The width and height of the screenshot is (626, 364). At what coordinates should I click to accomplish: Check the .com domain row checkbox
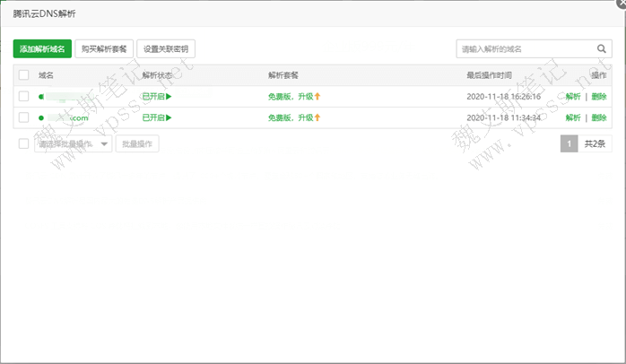(24, 117)
